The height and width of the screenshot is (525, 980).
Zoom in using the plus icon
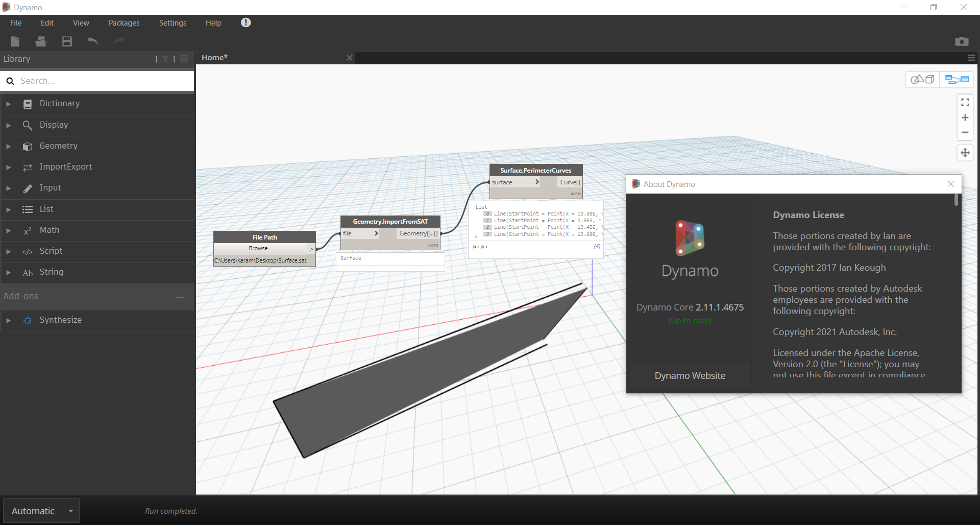click(x=965, y=117)
